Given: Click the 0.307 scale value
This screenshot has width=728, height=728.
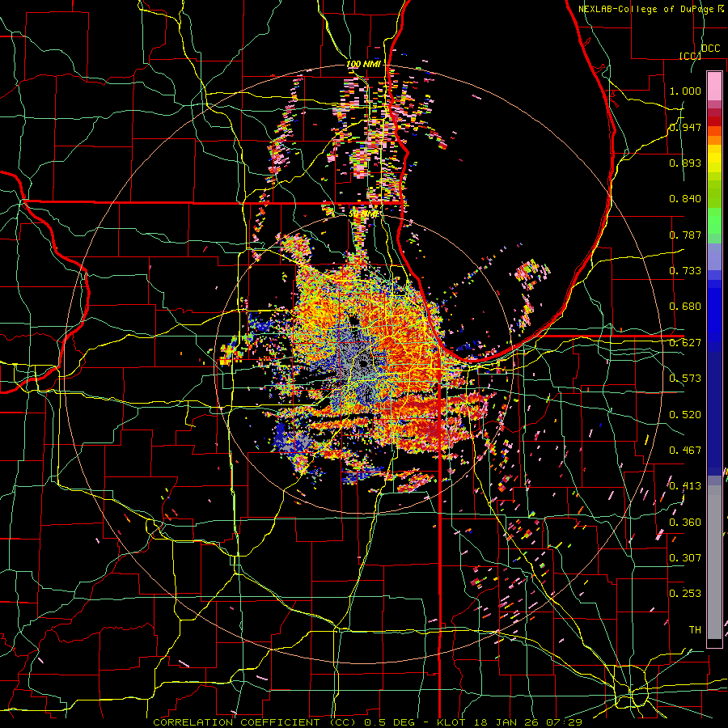Looking at the screenshot, I should click(685, 558).
